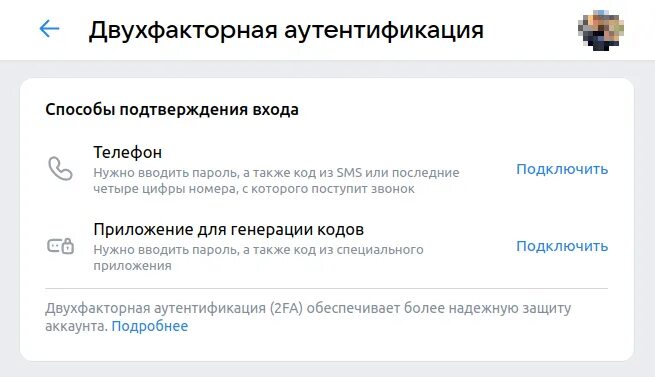Viewport: 655px width, 377px height.
Task: Select the Приложение для генерации кодов title
Action: pyautogui.click(x=228, y=229)
